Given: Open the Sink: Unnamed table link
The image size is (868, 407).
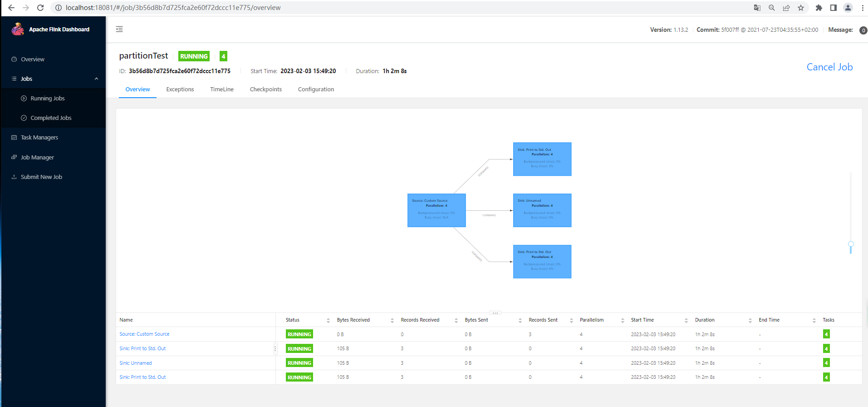Looking at the screenshot, I should [x=136, y=363].
